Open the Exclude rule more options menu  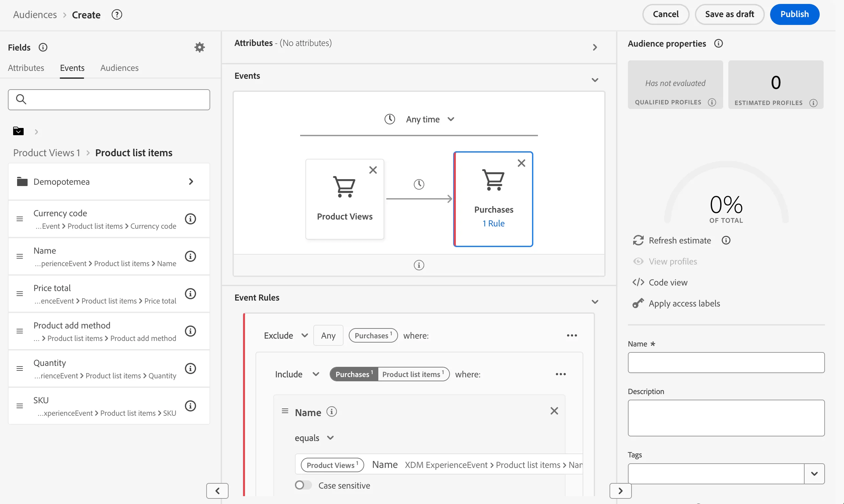pyautogui.click(x=572, y=336)
